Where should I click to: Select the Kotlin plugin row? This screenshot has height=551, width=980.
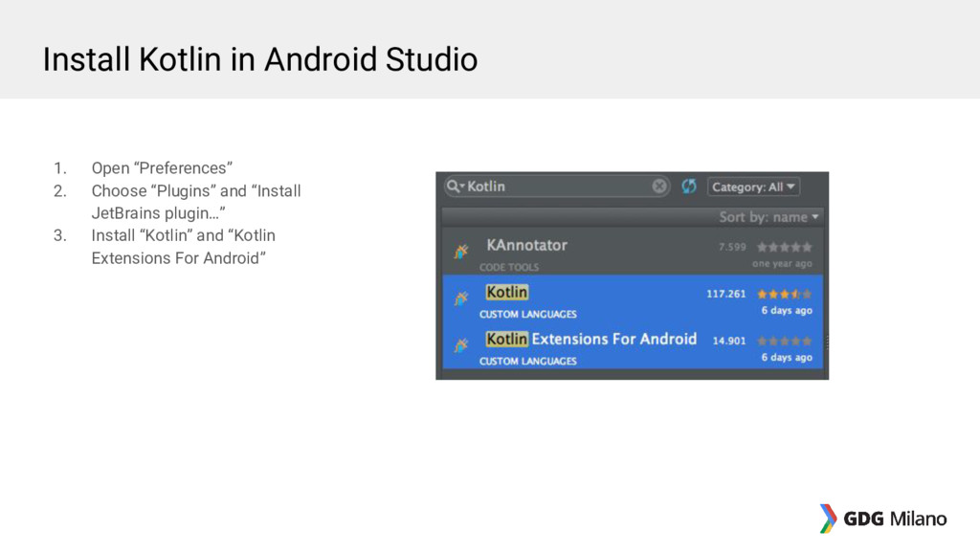(x=633, y=298)
